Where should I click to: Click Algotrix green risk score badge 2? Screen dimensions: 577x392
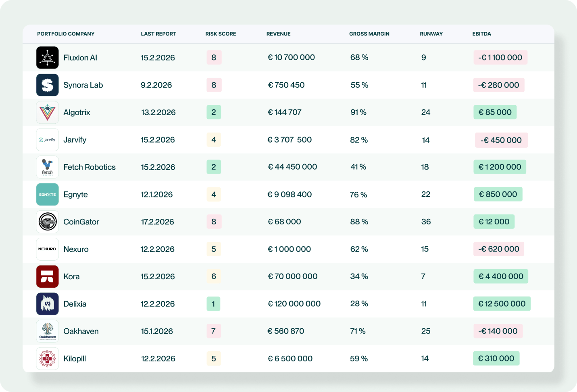point(214,112)
